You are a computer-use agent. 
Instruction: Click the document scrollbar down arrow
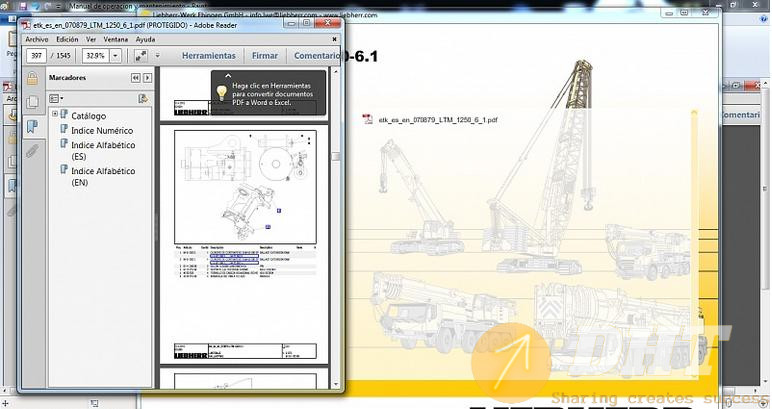point(336,384)
